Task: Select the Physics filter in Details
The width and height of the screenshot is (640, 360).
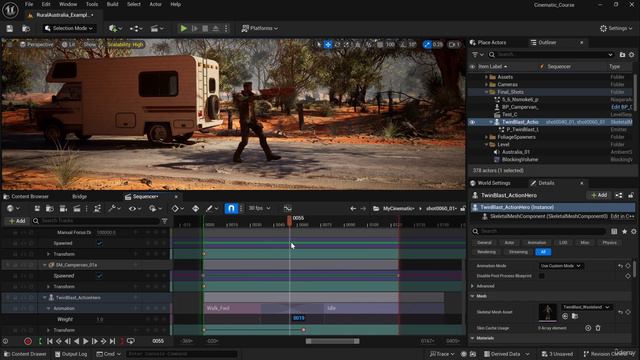Action: click(609, 242)
